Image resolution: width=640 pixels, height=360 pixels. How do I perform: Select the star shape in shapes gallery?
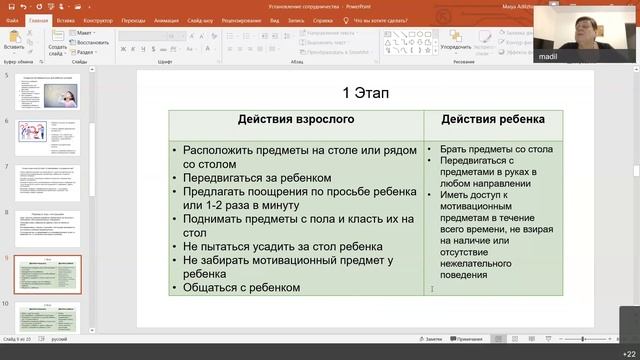click(x=428, y=51)
